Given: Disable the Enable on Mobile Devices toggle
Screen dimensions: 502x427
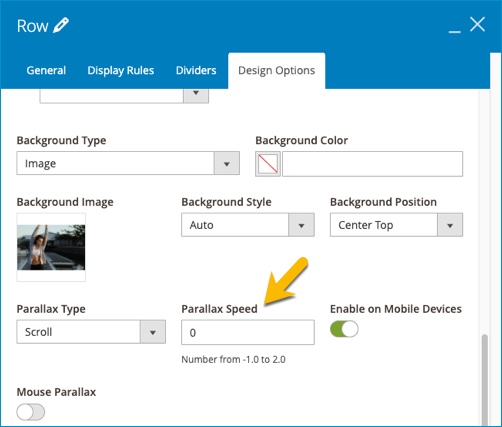Looking at the screenshot, I should pyautogui.click(x=344, y=329).
